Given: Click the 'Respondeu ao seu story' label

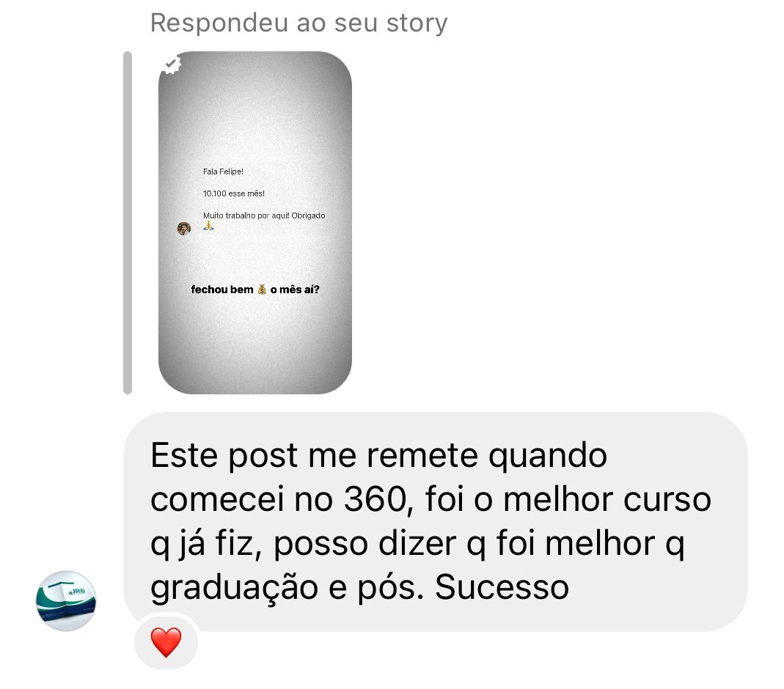Looking at the screenshot, I should [298, 23].
